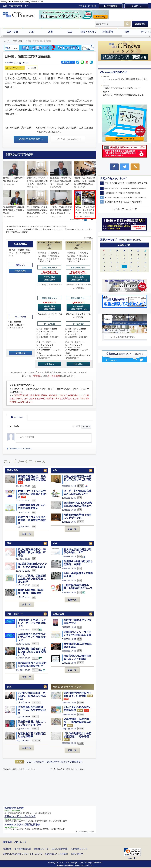Open sidebar Facebook square icon
Viewport: 151px width, 868px height.
[114, 166]
